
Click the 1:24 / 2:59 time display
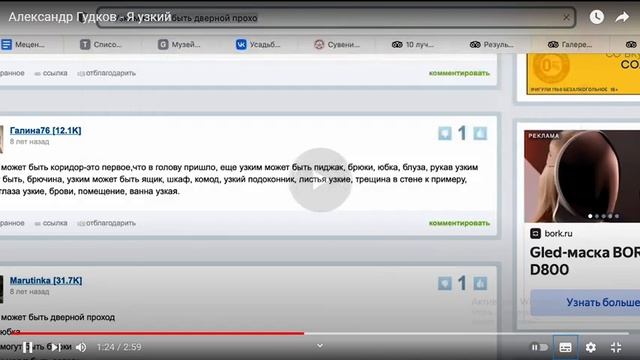click(x=119, y=347)
